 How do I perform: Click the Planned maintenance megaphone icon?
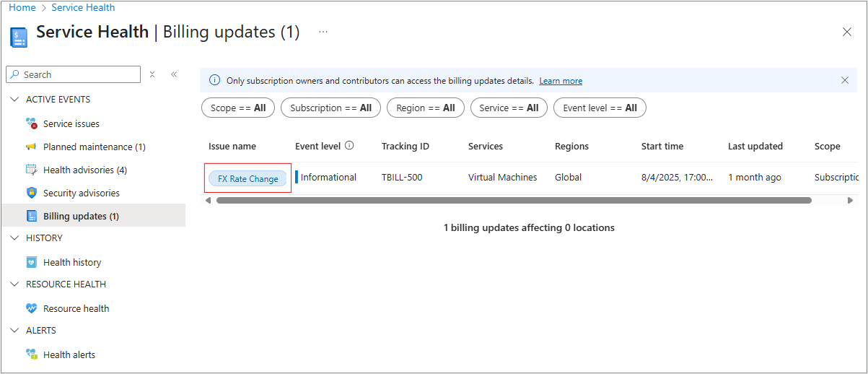31,147
